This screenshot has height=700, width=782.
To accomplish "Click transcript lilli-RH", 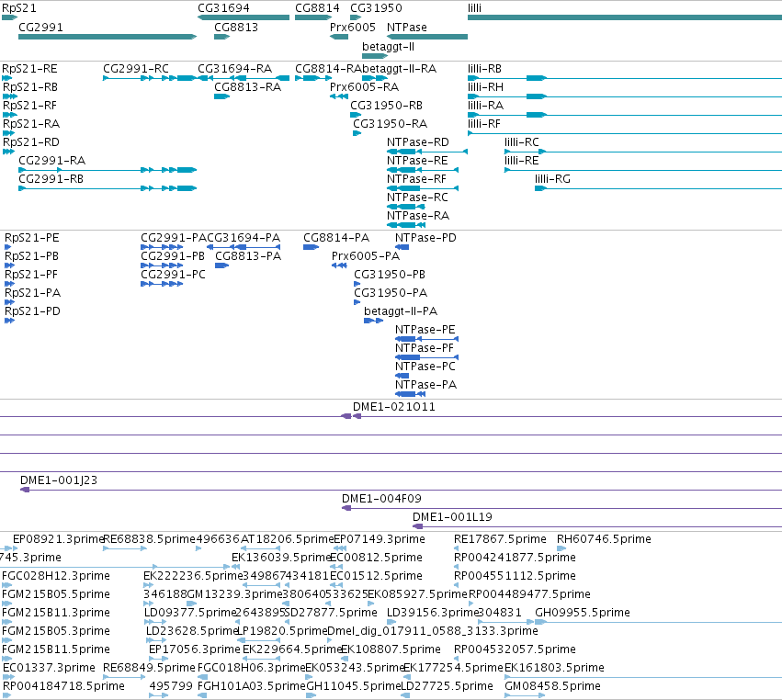I will tap(485, 86).
